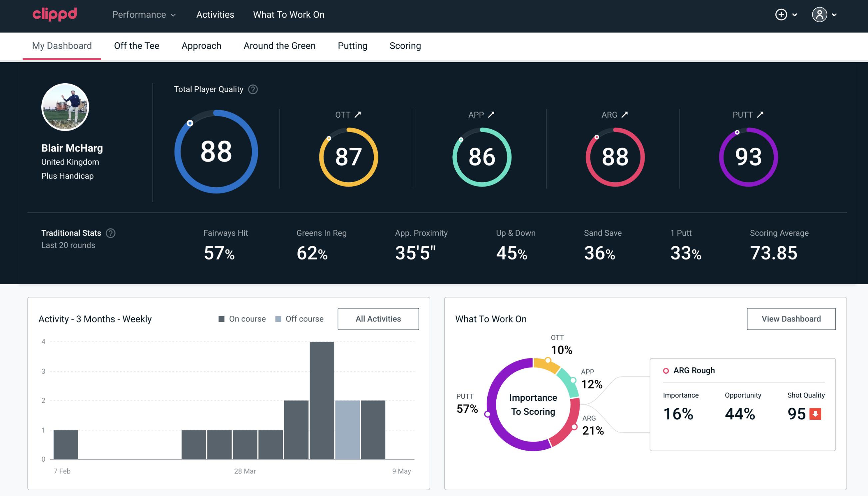Screen dimensions: 868x496
Task: Click the View Dashboard button
Action: 792,318
